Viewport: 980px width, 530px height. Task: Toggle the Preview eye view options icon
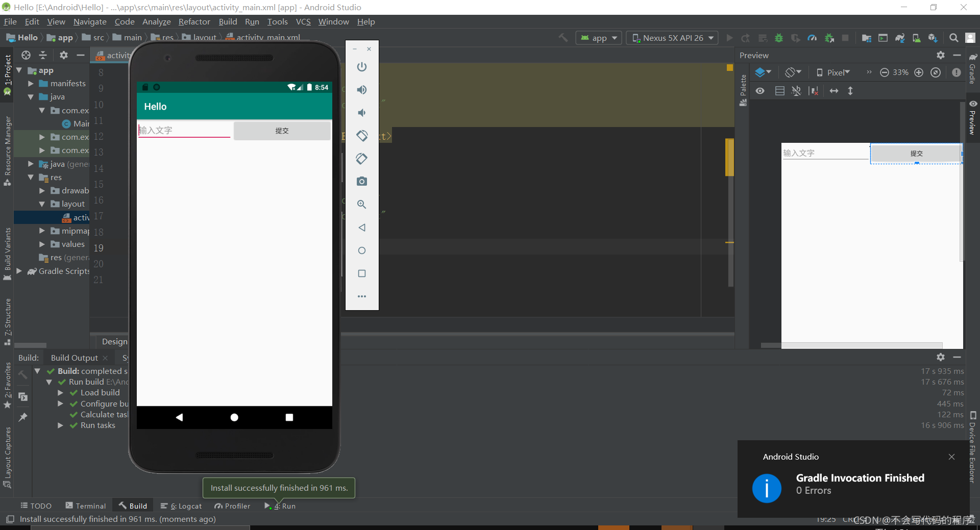click(760, 91)
